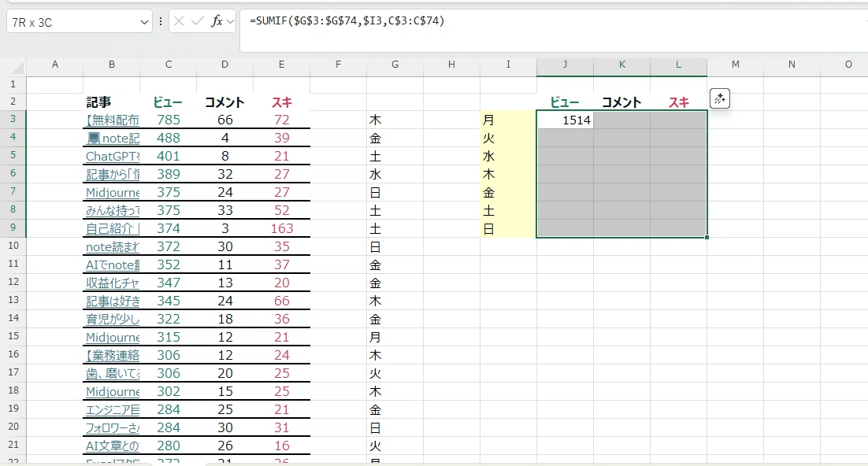Select column C header
This screenshot has height=466, width=868.
[169, 65]
